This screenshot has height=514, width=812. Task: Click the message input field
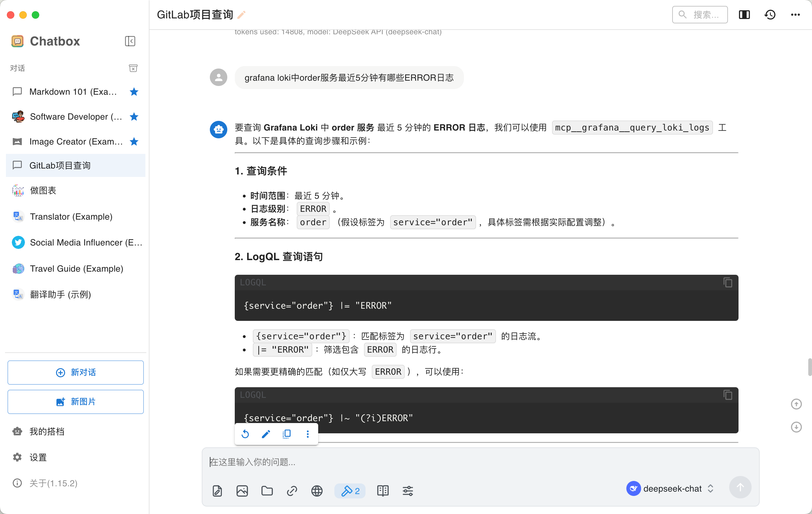pyautogui.click(x=480, y=462)
